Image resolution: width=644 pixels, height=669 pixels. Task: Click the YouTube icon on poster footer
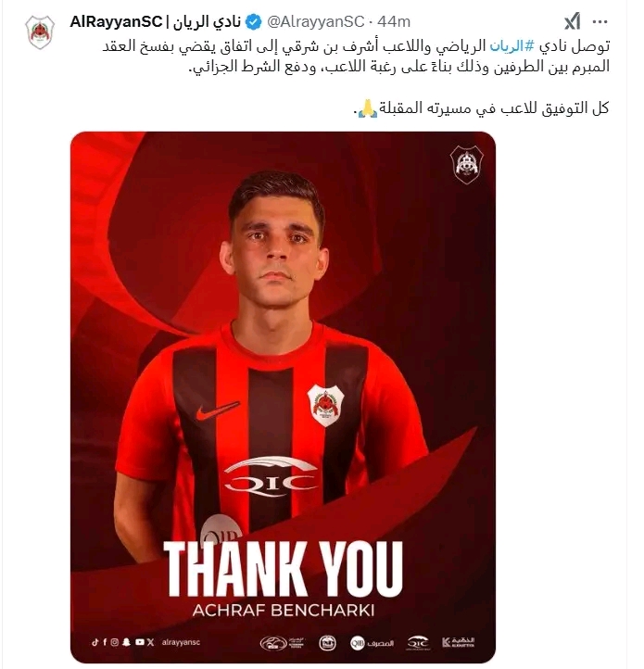point(140,642)
